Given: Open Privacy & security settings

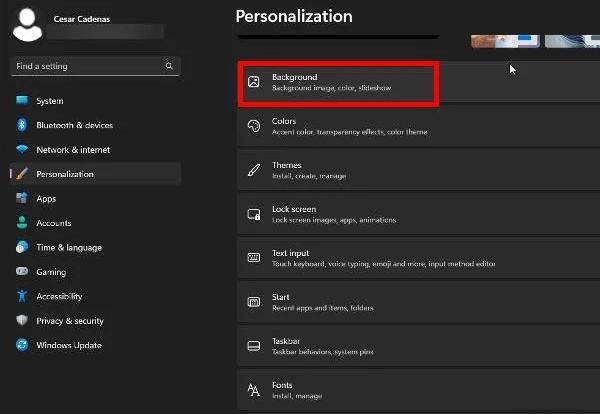Looking at the screenshot, I should [x=95, y=321].
